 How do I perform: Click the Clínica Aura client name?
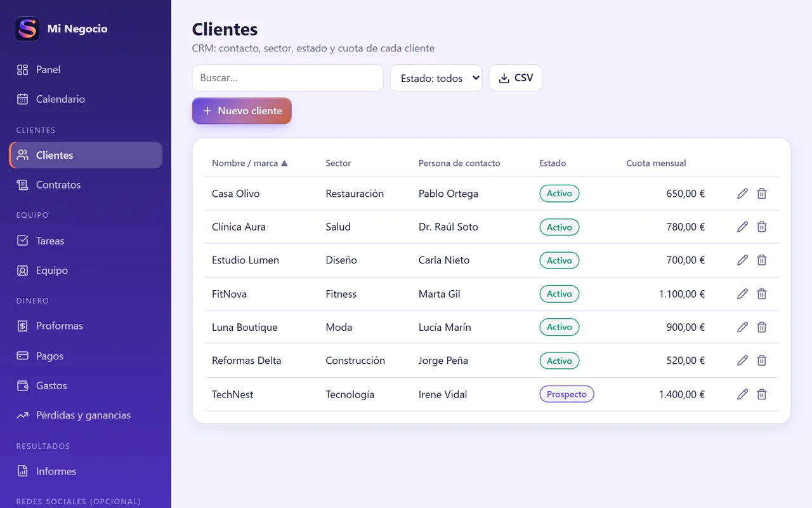click(239, 227)
